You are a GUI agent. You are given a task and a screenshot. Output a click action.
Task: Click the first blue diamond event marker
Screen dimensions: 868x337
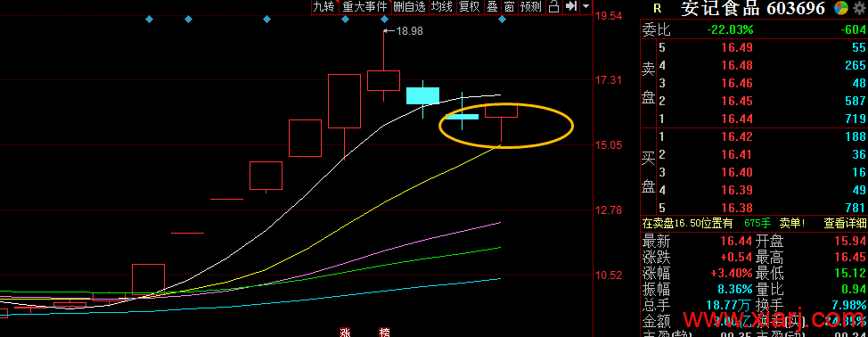(x=149, y=20)
